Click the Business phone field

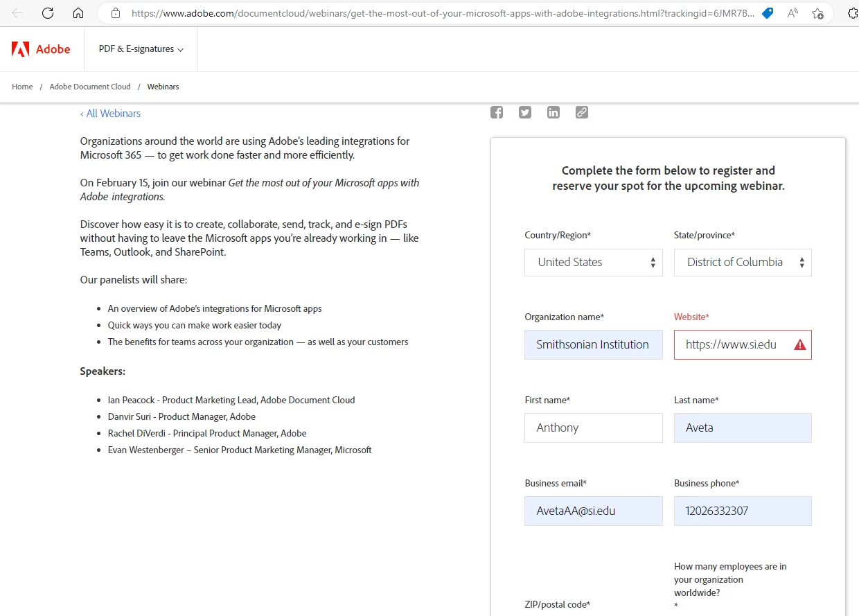(743, 511)
